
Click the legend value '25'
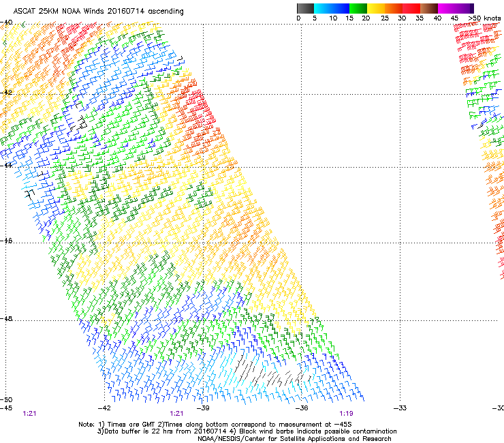pyautogui.click(x=385, y=18)
